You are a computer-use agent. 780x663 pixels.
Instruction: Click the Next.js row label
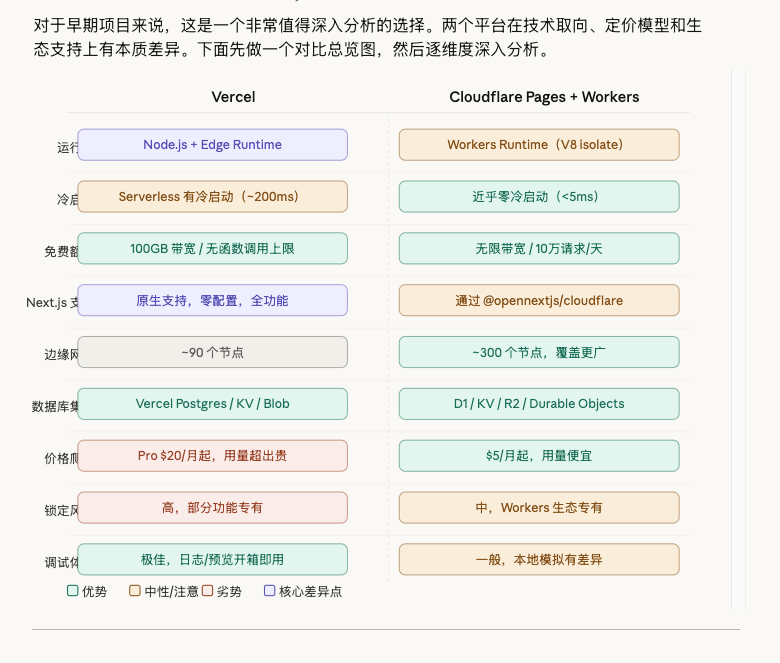coord(52,302)
